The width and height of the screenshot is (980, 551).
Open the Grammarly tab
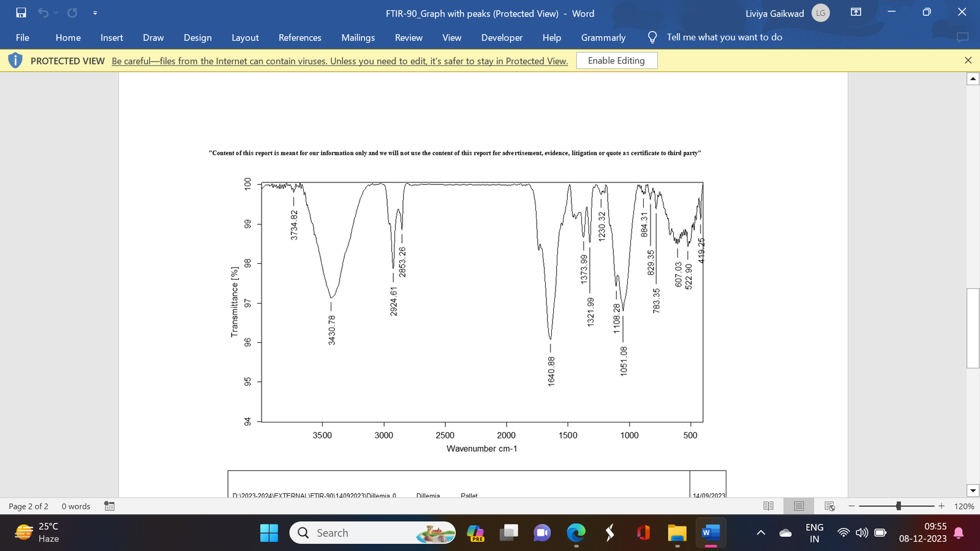pyautogui.click(x=603, y=37)
